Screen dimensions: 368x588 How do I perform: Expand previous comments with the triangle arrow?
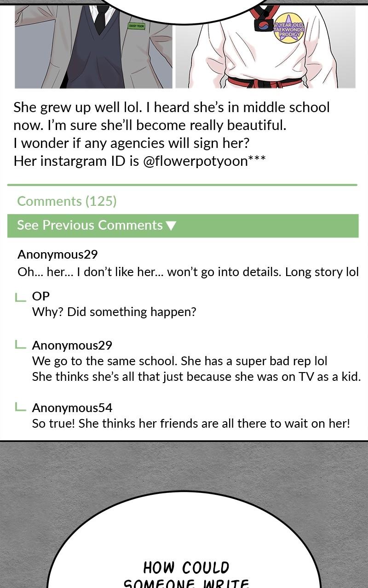pyautogui.click(x=171, y=226)
